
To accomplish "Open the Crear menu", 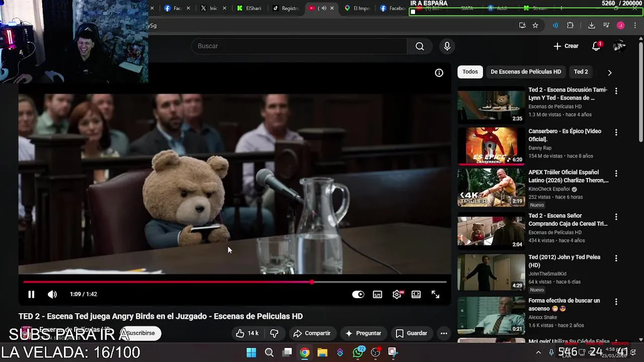I will point(566,46).
